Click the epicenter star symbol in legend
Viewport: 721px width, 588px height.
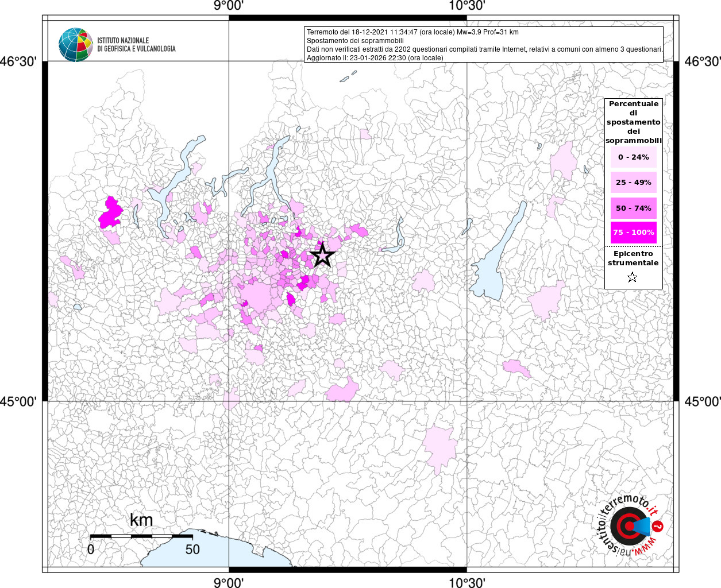633,277
